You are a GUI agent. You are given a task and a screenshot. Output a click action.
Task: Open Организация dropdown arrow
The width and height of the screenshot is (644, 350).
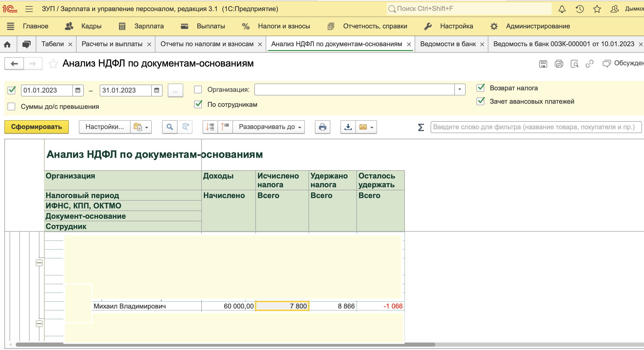pos(460,89)
